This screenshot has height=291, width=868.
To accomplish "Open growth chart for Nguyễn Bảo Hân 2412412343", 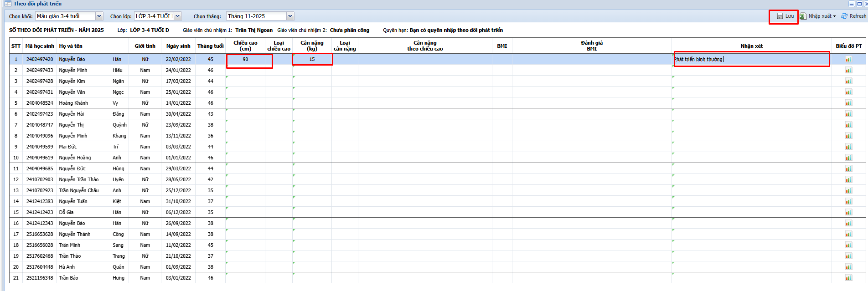I will pos(848,223).
